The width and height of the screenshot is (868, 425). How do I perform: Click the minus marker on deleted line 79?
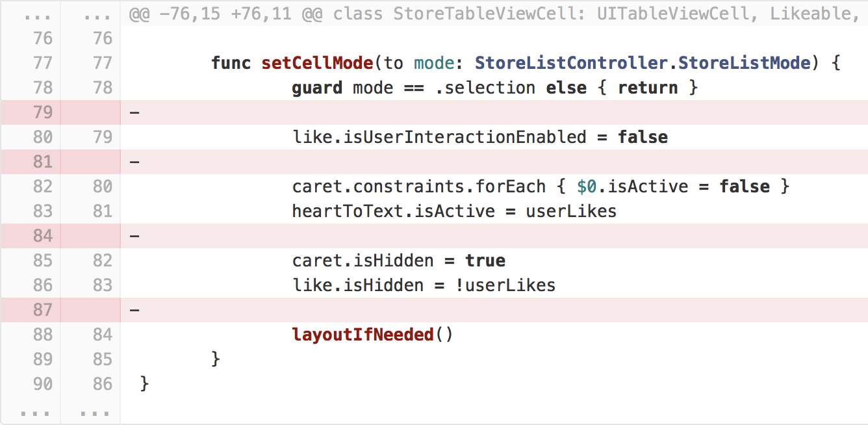pos(134,112)
